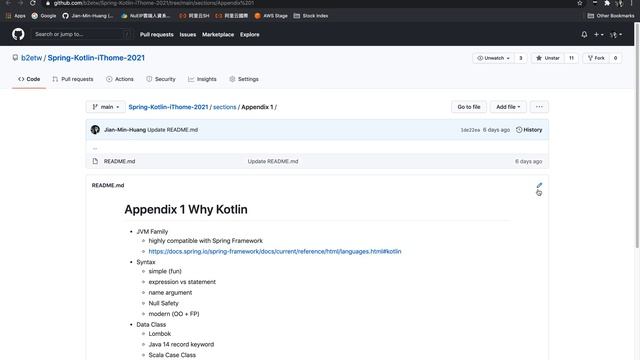Click the Jian-Min-Huang commit avatar
This screenshot has height=360, width=640.
point(95,130)
